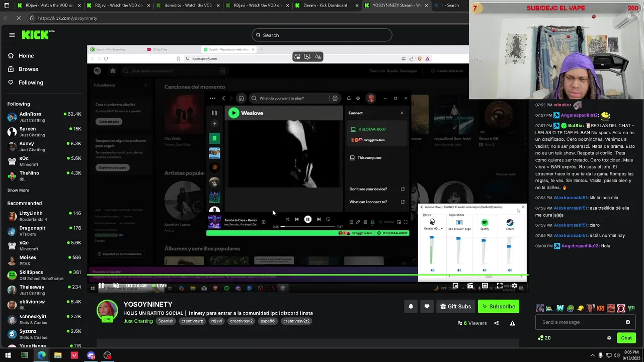Viewport: 644px width, 362px height.
Task: Open the taskbar clock and date
Action: pyautogui.click(x=631, y=355)
